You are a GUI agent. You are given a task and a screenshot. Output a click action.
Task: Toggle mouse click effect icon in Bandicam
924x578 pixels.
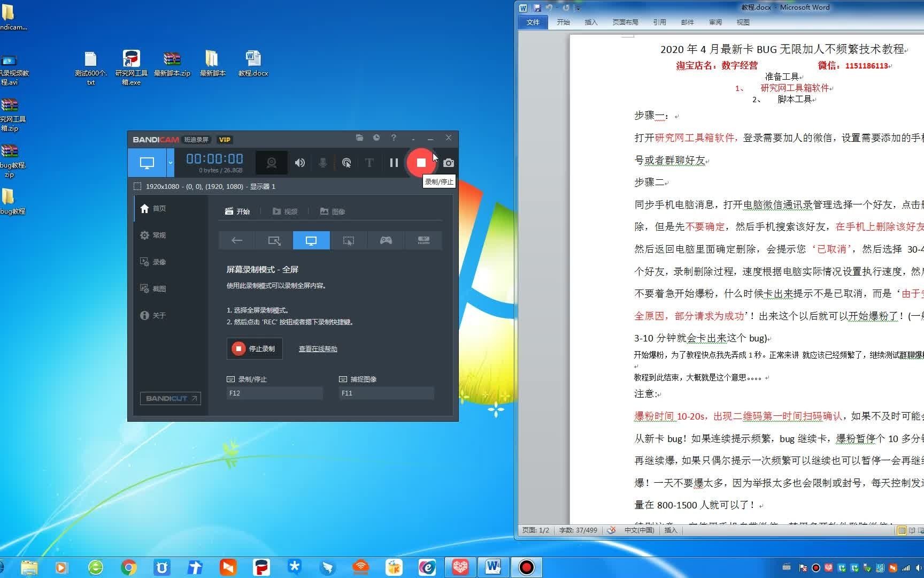pos(346,163)
